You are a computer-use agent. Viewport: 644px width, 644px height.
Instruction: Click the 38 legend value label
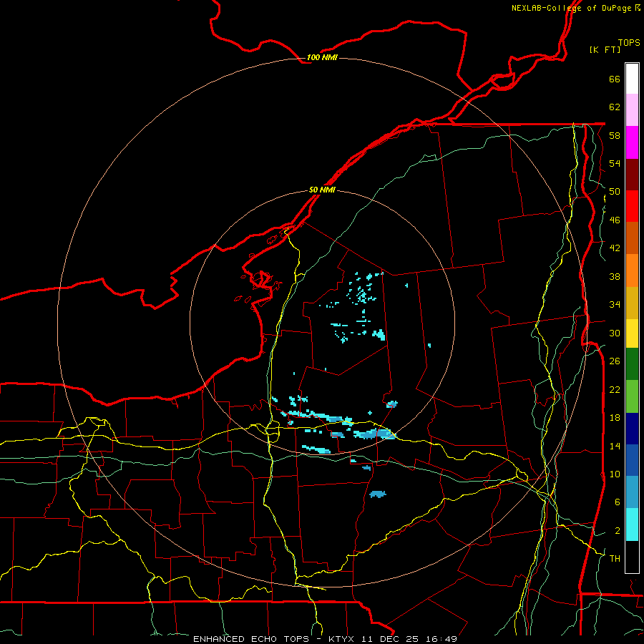click(x=615, y=276)
